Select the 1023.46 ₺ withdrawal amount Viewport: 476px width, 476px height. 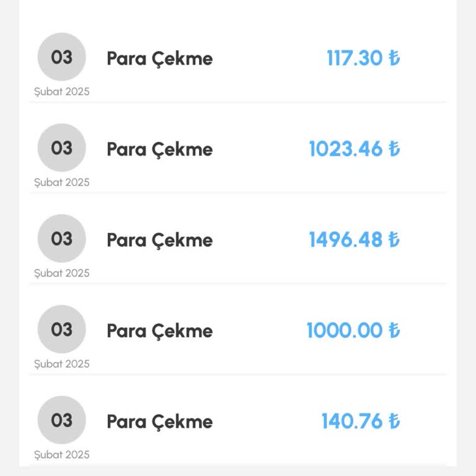point(355,149)
